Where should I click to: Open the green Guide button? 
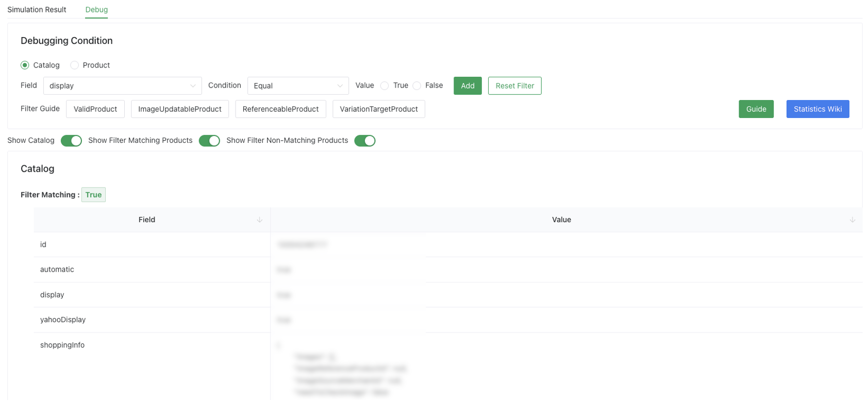pos(756,109)
